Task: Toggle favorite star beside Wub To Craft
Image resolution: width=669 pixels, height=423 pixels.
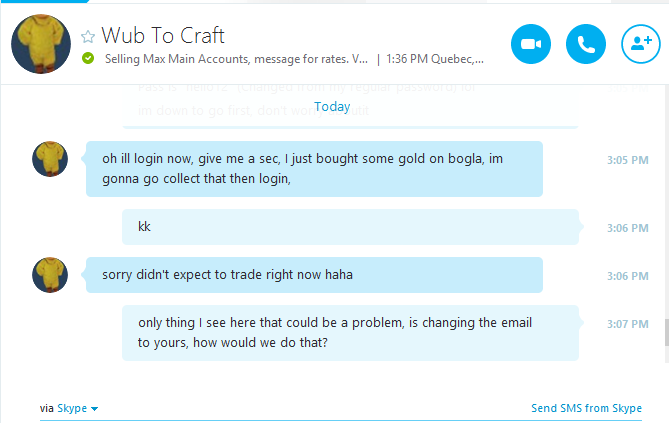Action: (88, 37)
